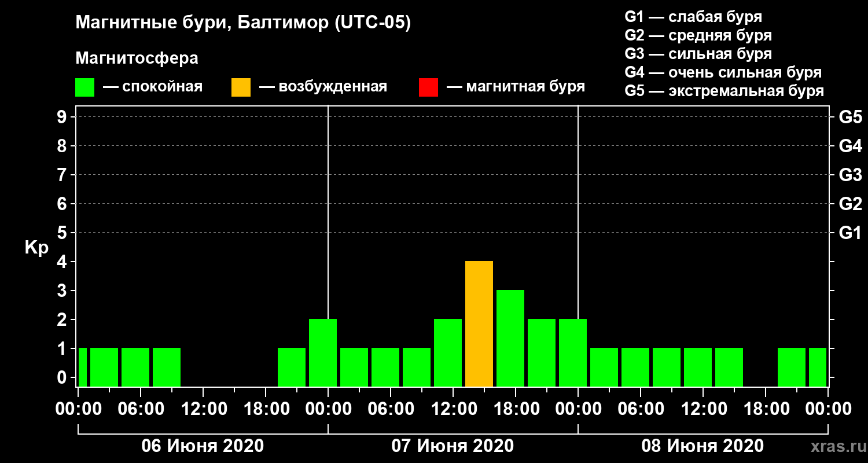Click the 'Магнитосфера' heading
The height and width of the screenshot is (463, 868).
click(x=137, y=58)
